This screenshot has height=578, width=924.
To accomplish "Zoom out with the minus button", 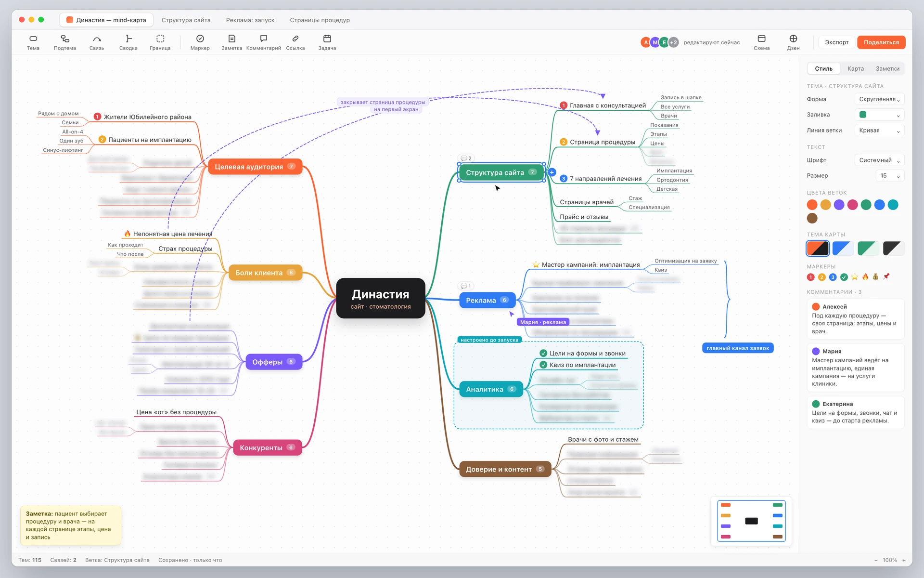I will click(x=876, y=560).
